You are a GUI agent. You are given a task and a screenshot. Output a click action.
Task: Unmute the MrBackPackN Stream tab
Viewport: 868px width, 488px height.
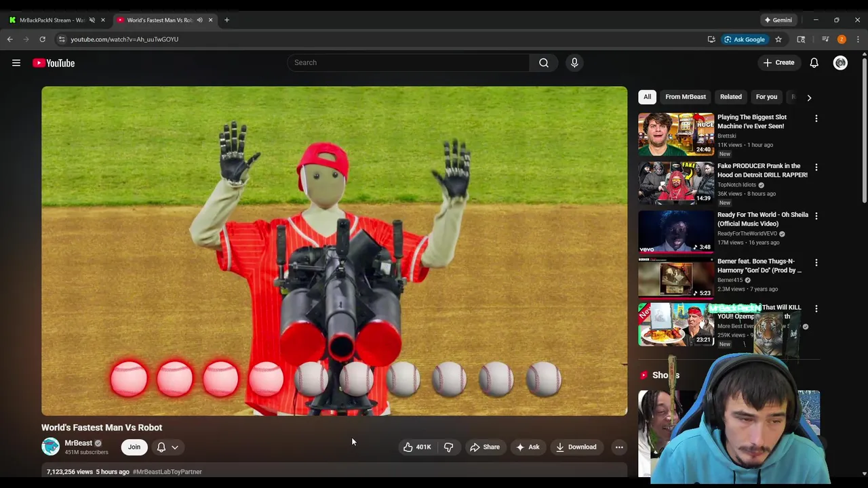pyautogui.click(x=92, y=20)
